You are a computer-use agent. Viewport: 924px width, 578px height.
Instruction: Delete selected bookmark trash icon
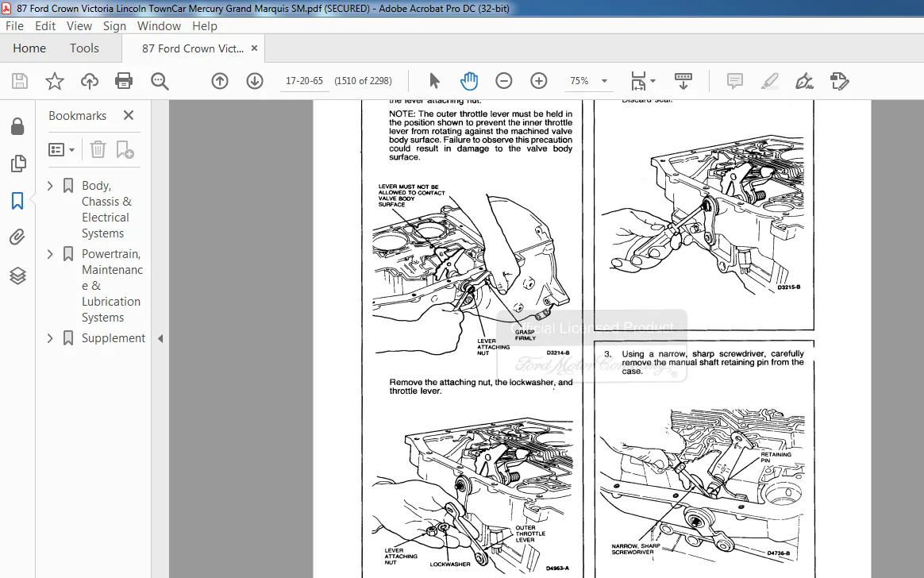[98, 149]
